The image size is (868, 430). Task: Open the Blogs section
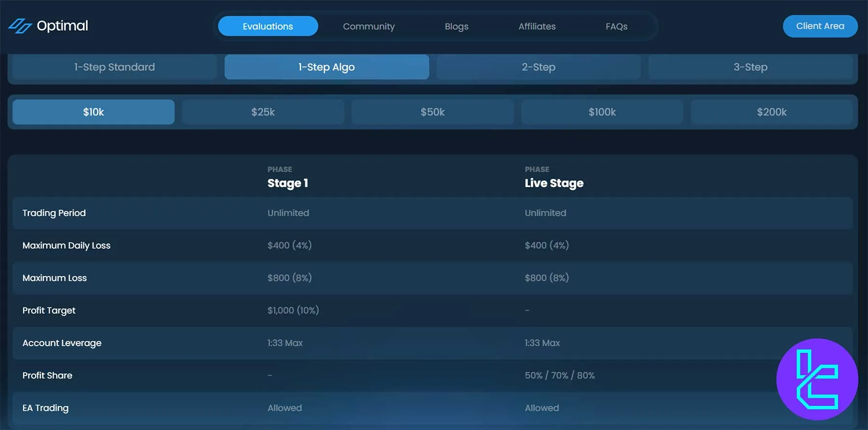[456, 27]
